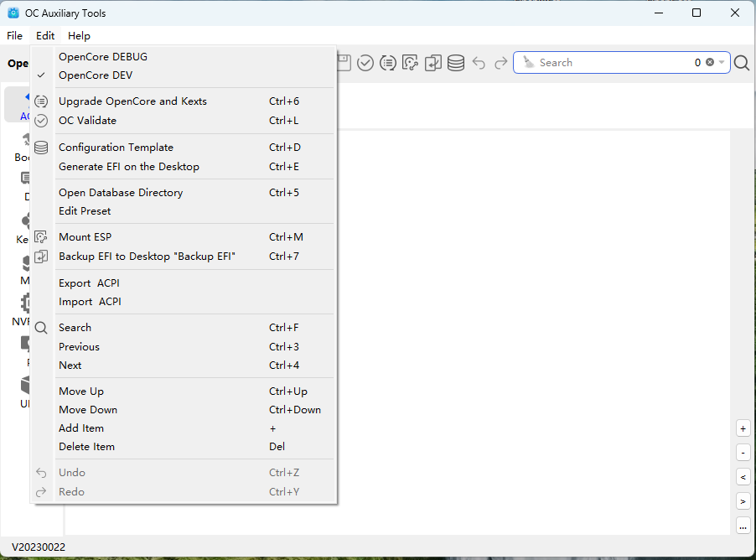Click the Mount ESP toolbar icon
The width and height of the screenshot is (756, 560).
(x=411, y=63)
